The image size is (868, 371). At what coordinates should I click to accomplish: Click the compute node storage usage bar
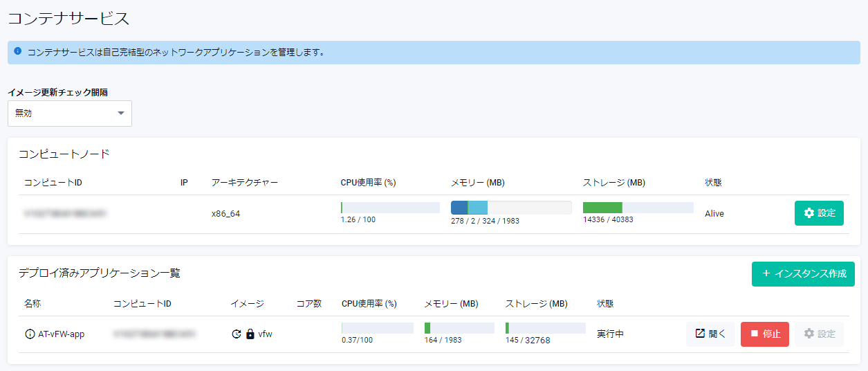(638, 208)
